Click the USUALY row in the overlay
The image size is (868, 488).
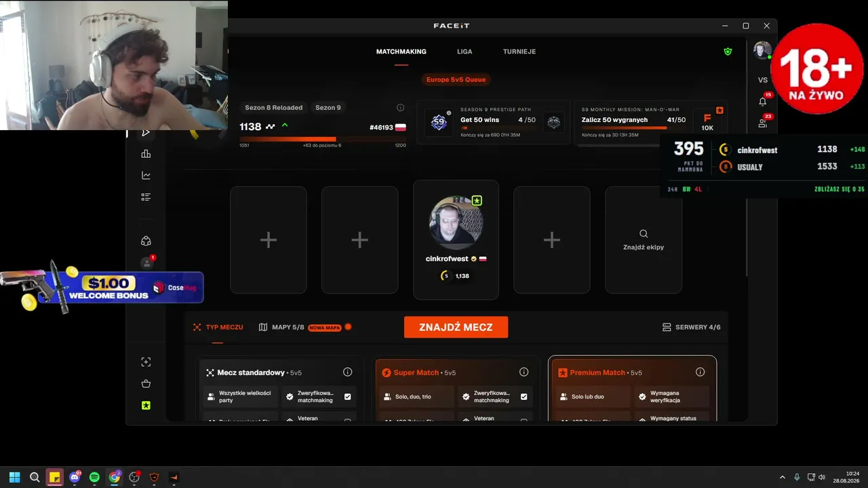point(791,167)
